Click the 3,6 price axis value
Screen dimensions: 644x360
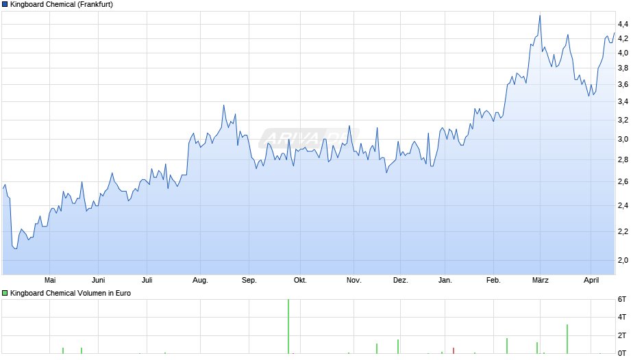pyautogui.click(x=623, y=85)
